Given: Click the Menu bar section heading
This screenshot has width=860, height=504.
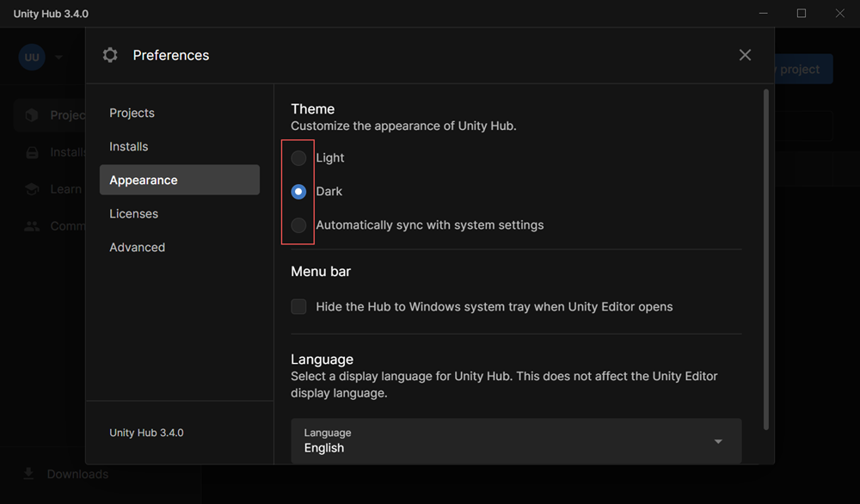Looking at the screenshot, I should point(321,272).
